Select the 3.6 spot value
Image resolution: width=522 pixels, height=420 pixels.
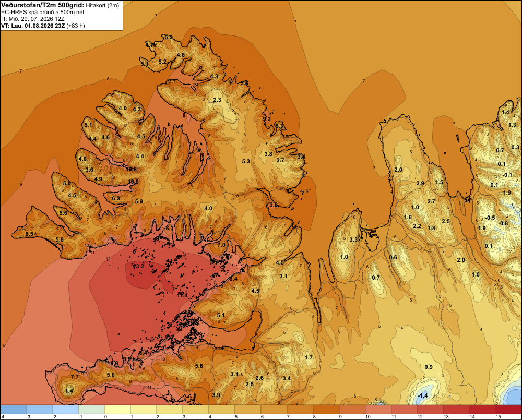click(89, 170)
